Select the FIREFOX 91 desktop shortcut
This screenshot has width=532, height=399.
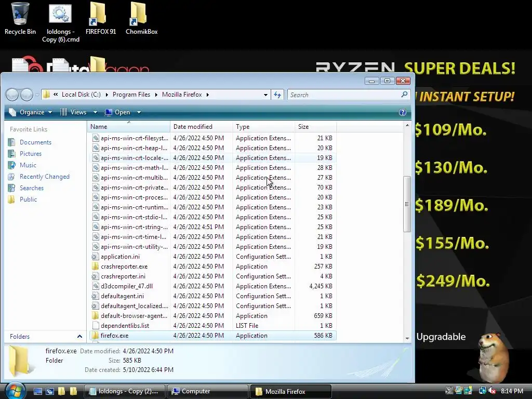pyautogui.click(x=100, y=19)
